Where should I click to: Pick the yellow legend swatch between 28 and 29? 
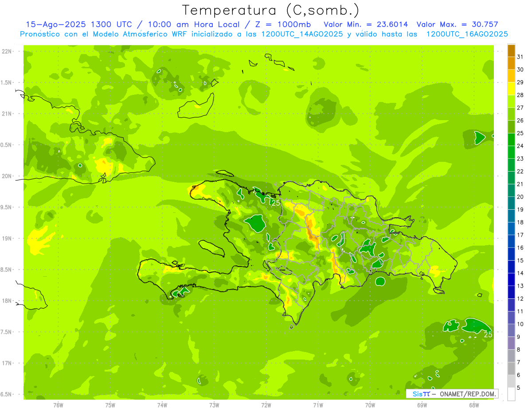[x=511, y=89]
